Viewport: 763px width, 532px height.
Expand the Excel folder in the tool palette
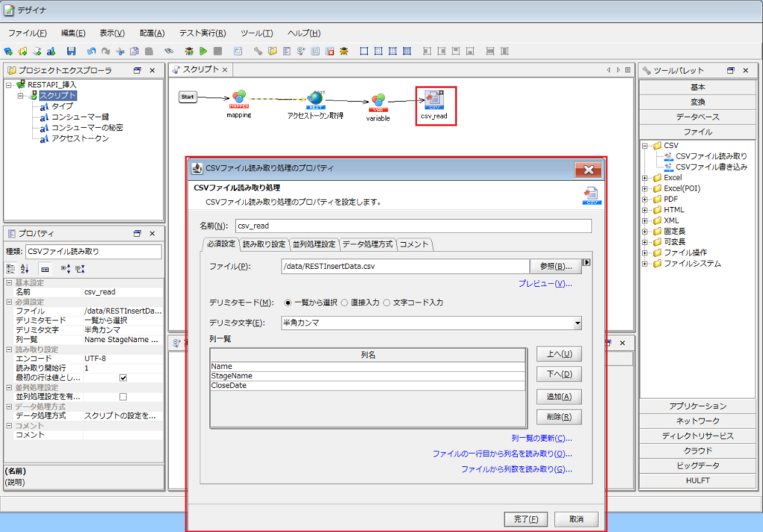645,178
